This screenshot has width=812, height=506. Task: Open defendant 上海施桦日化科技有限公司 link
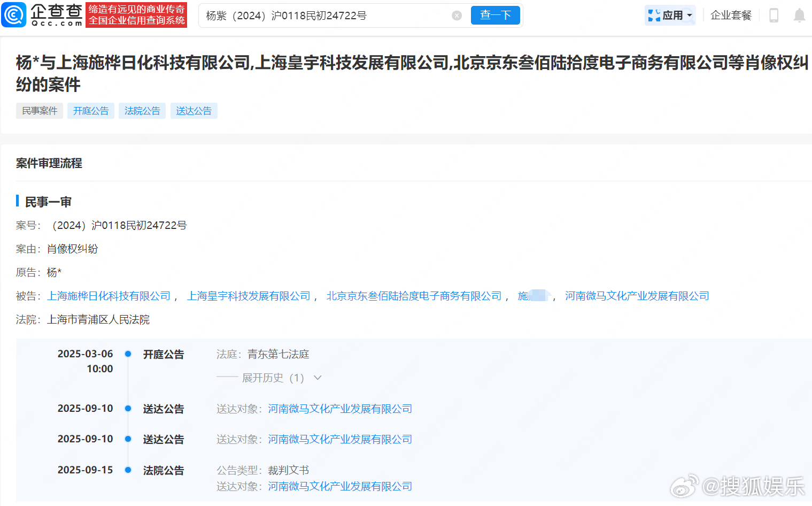pos(109,296)
